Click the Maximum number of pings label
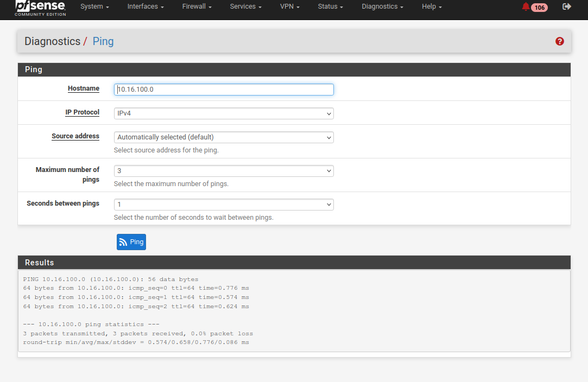 point(67,174)
